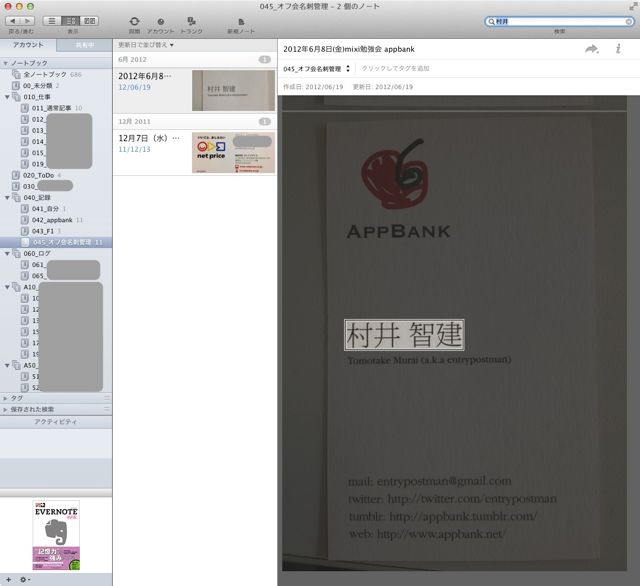
Task: Switch to list view mode
Action: coord(52,21)
